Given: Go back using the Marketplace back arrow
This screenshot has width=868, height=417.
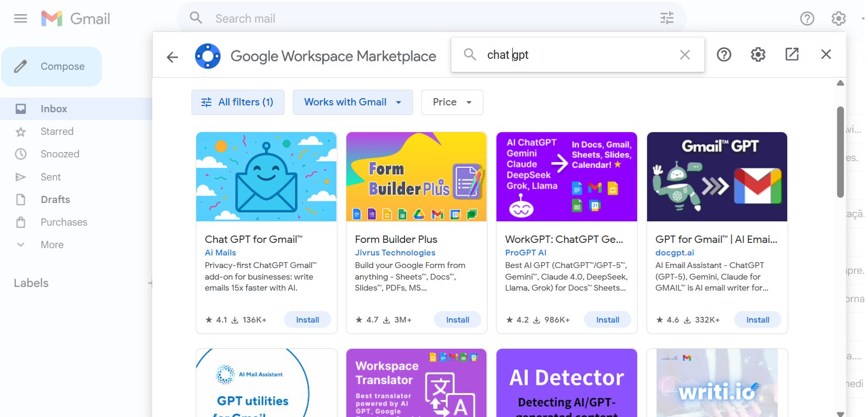Looking at the screenshot, I should (x=172, y=57).
